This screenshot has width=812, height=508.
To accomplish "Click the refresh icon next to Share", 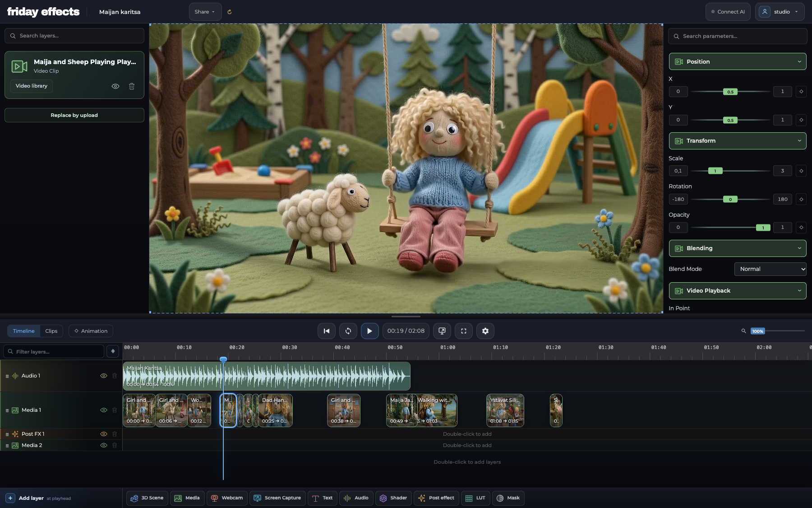I will [229, 12].
